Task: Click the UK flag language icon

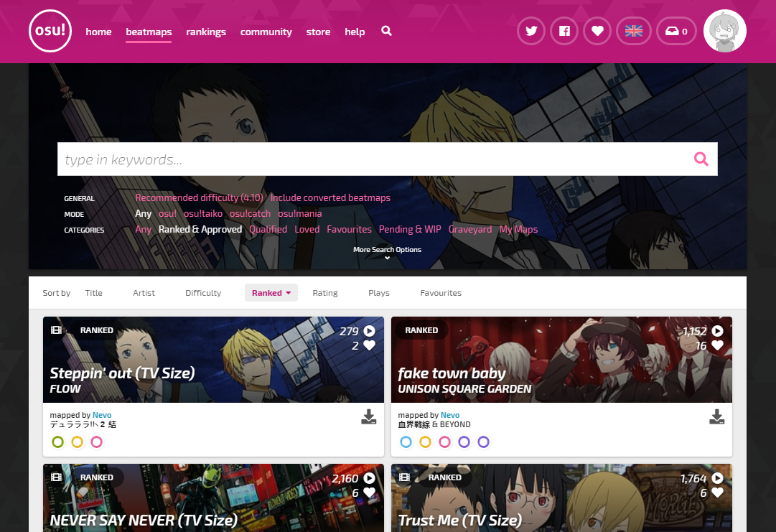Action: pos(633,31)
